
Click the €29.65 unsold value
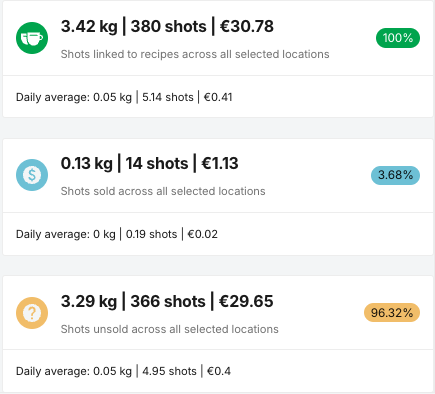click(246, 301)
